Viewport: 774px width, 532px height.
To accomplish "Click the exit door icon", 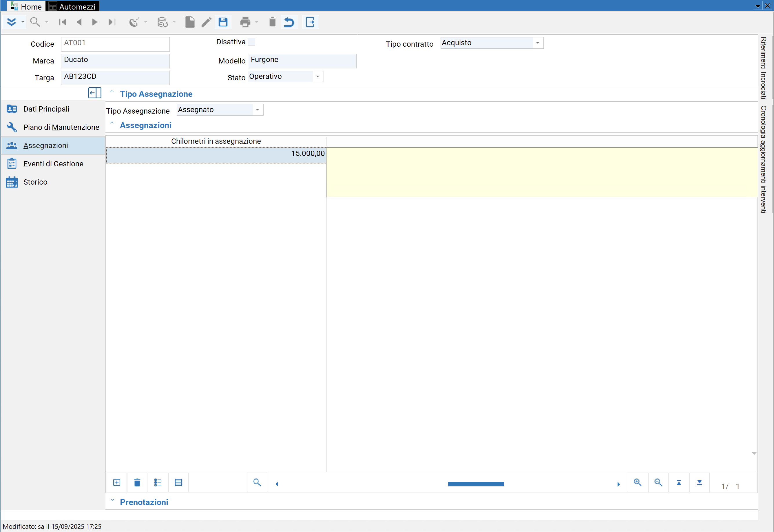I will tap(310, 22).
